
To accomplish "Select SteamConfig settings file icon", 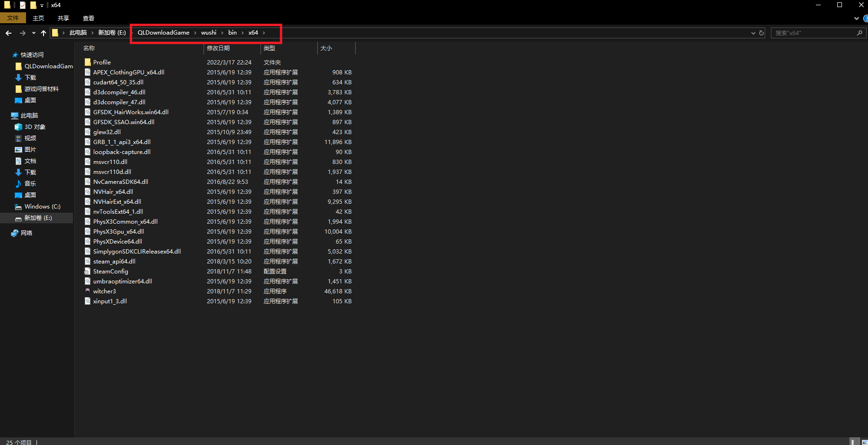I will pyautogui.click(x=88, y=271).
